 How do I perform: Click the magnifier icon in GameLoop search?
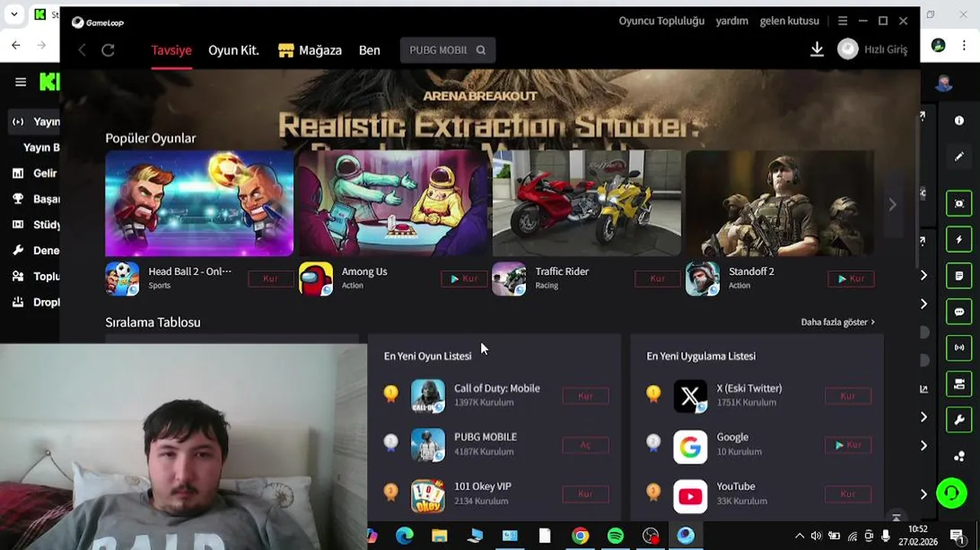(481, 50)
